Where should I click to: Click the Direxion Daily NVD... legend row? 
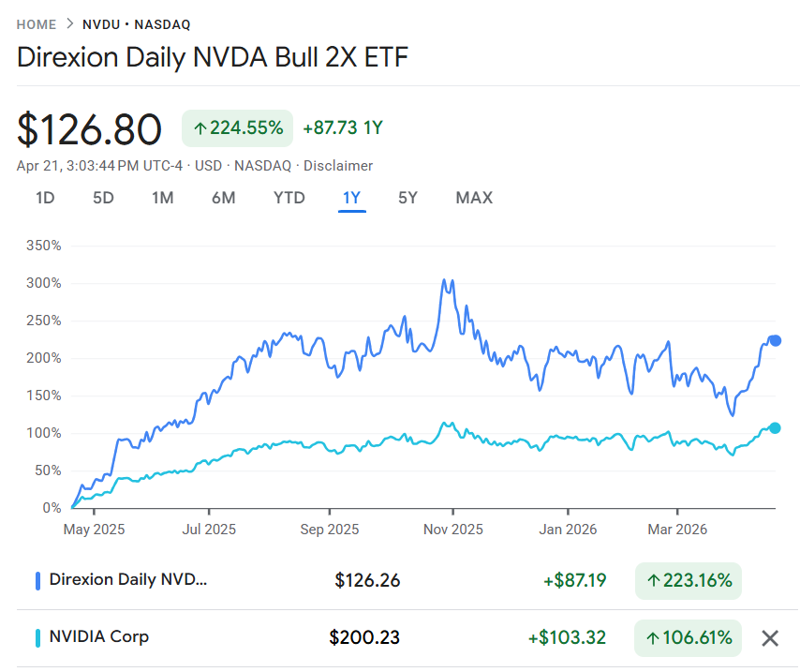coord(128,580)
